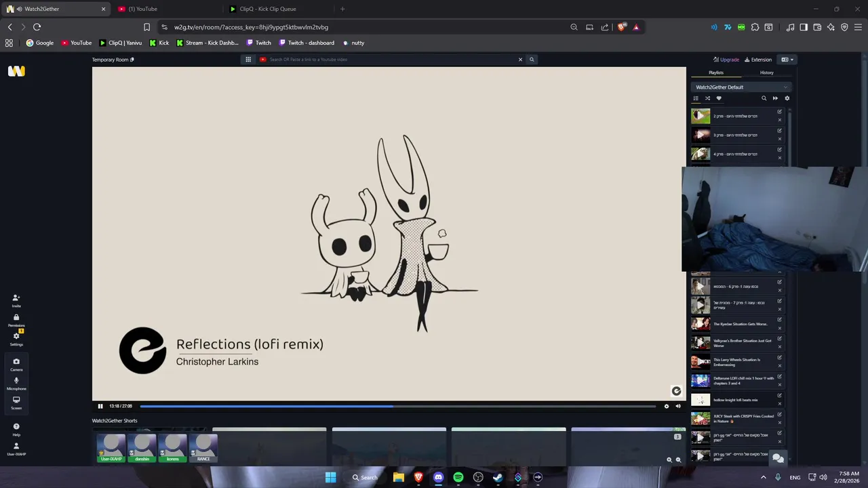Image resolution: width=868 pixels, height=488 pixels.
Task: Open playlist settings gear
Action: (787, 98)
